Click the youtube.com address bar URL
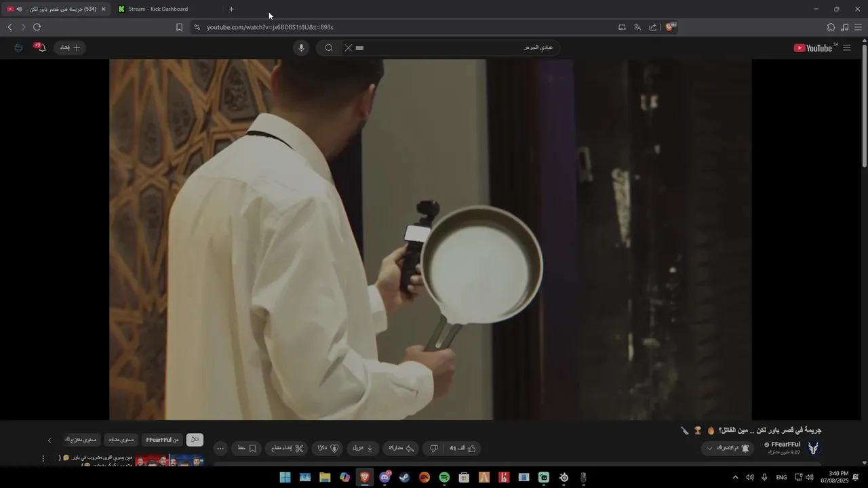This screenshot has width=868, height=488. [x=270, y=27]
